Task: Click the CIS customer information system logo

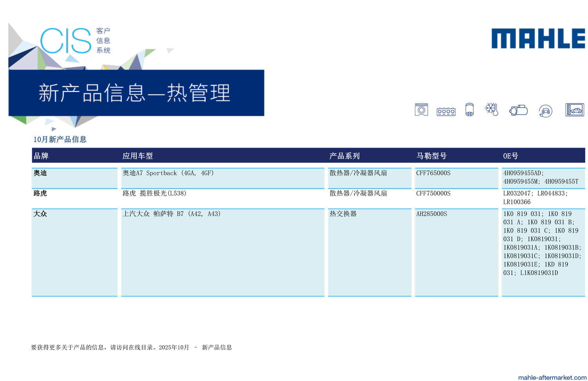Action: (x=75, y=41)
